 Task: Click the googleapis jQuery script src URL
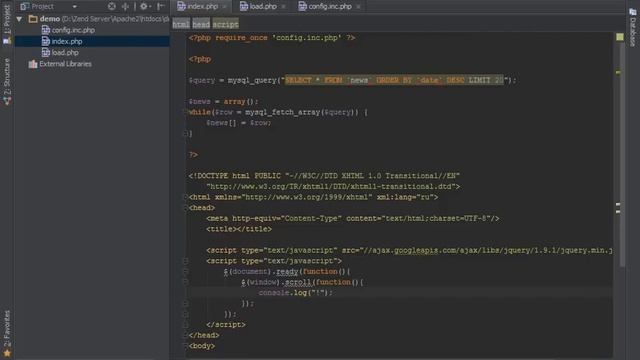point(487,250)
